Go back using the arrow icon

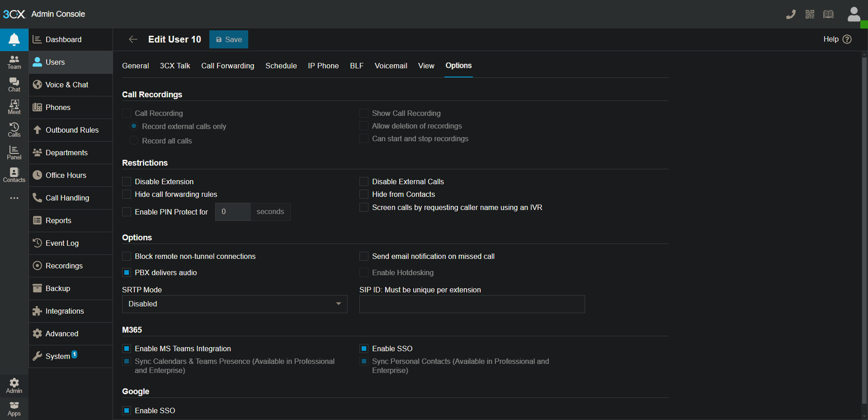[x=133, y=39]
